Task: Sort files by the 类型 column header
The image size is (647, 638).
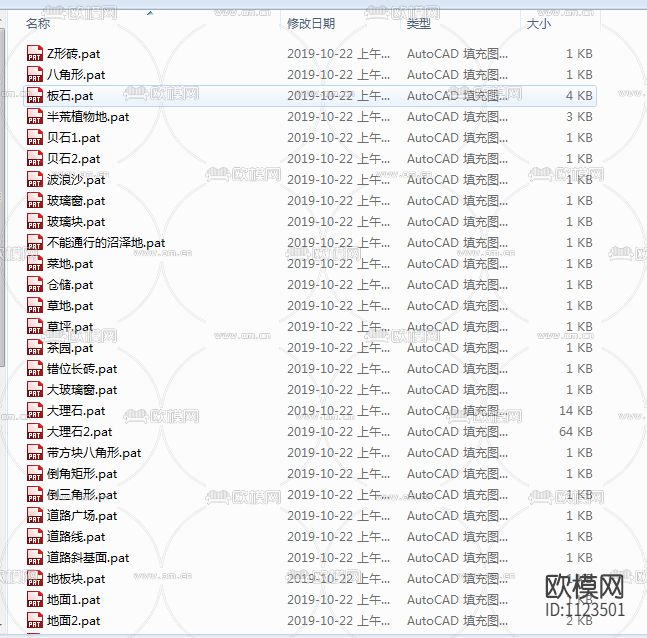Action: (419, 24)
